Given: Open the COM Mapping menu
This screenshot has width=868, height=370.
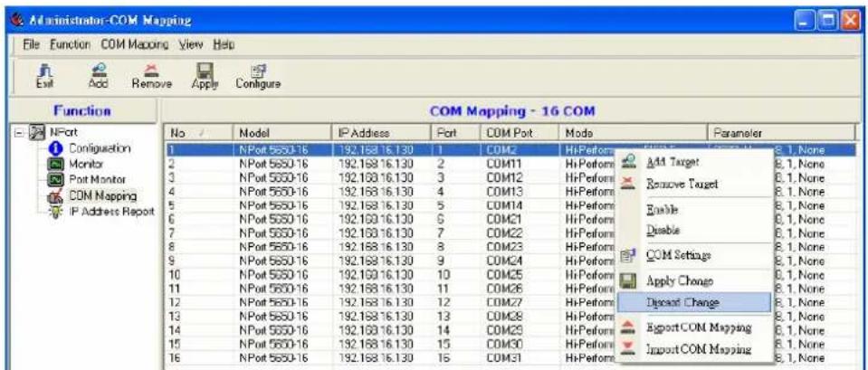Looking at the screenshot, I should (135, 43).
